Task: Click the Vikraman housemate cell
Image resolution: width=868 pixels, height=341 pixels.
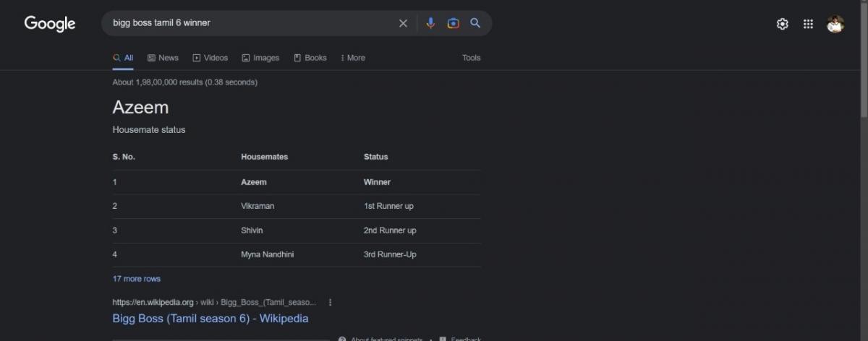Action: 258,206
